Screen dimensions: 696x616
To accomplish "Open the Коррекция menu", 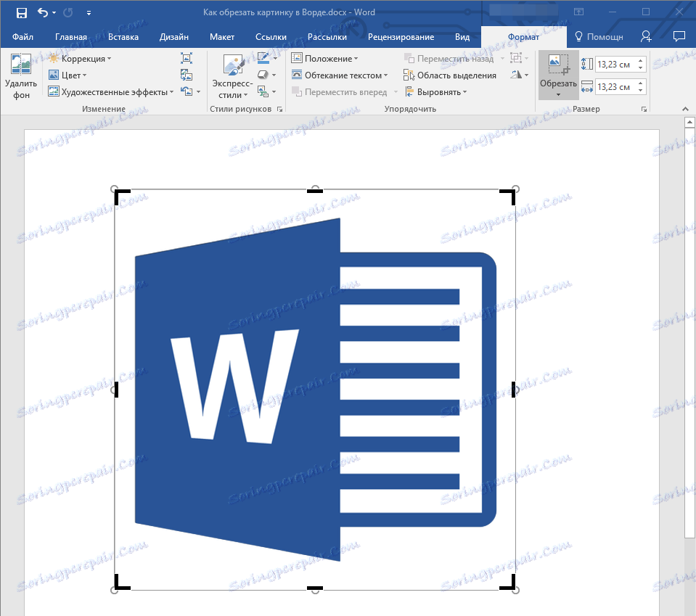I will (x=80, y=59).
